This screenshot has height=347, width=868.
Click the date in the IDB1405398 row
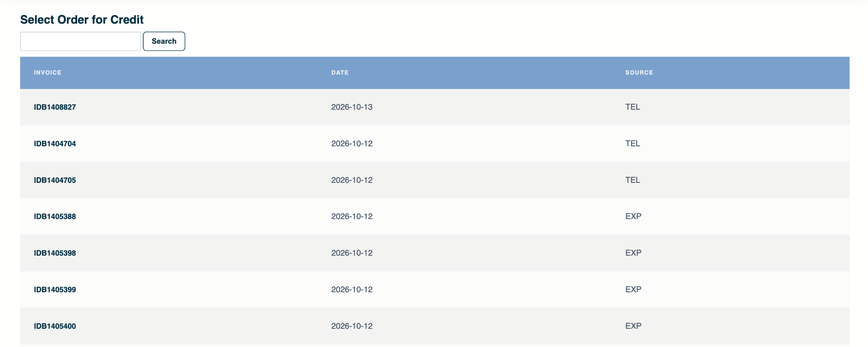352,253
